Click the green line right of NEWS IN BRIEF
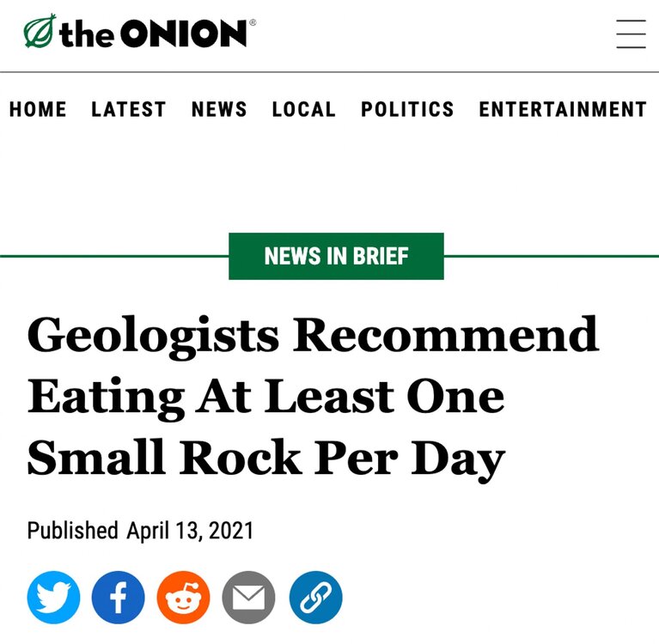659x644 pixels. (x=551, y=256)
